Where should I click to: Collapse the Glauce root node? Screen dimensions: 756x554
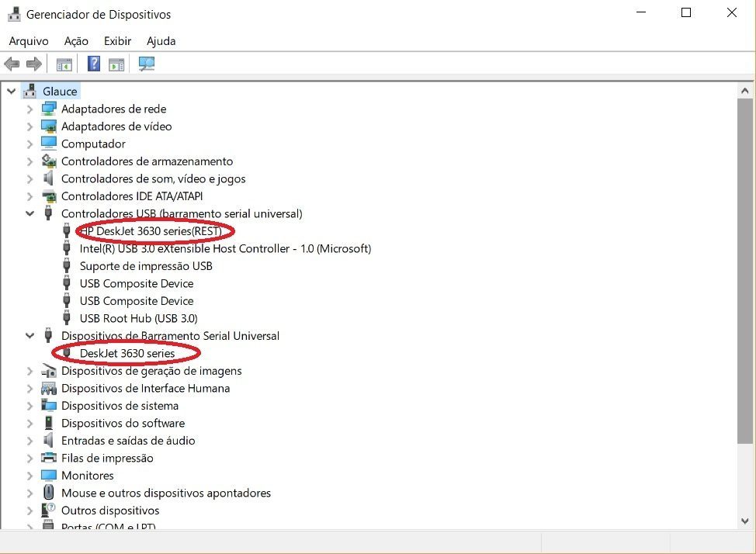pos(11,91)
